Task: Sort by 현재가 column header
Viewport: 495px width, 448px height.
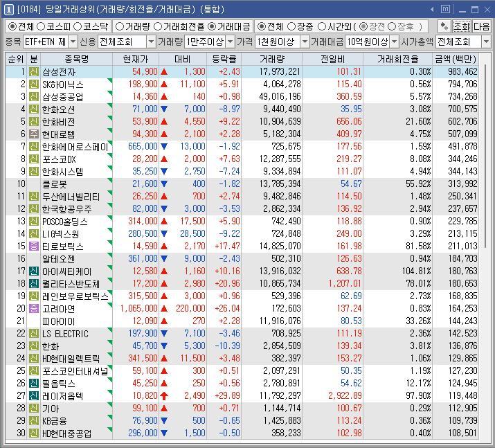Action: (136, 59)
